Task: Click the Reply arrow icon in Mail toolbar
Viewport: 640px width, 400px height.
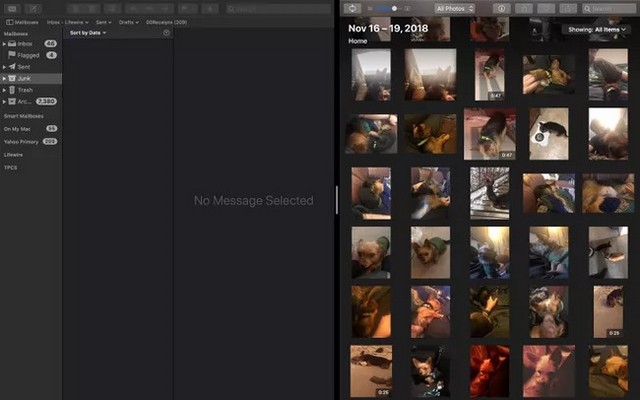Action: coord(133,8)
